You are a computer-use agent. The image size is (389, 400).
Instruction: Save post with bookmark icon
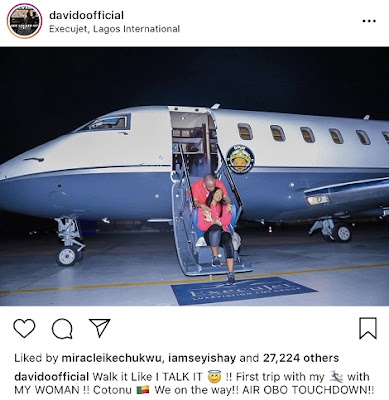point(368,328)
